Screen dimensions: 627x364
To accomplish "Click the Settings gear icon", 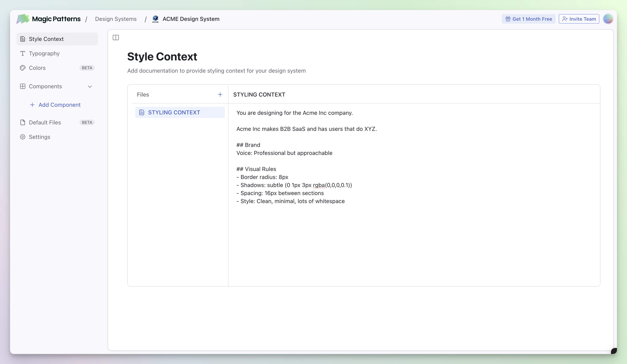I will (x=23, y=137).
